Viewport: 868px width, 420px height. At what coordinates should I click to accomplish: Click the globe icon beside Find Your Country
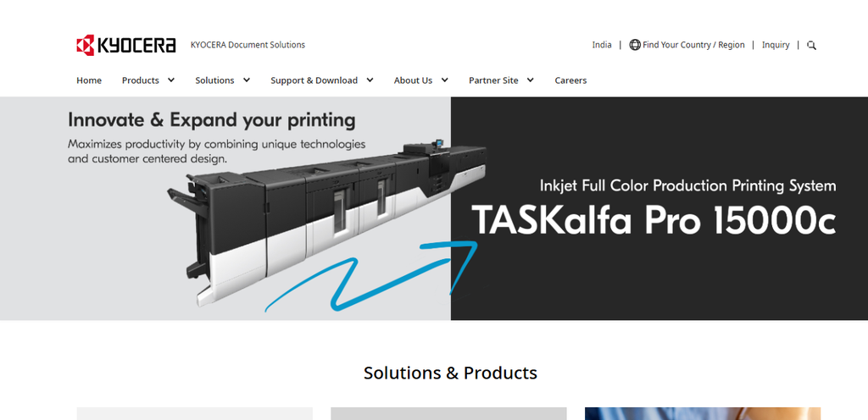point(635,45)
